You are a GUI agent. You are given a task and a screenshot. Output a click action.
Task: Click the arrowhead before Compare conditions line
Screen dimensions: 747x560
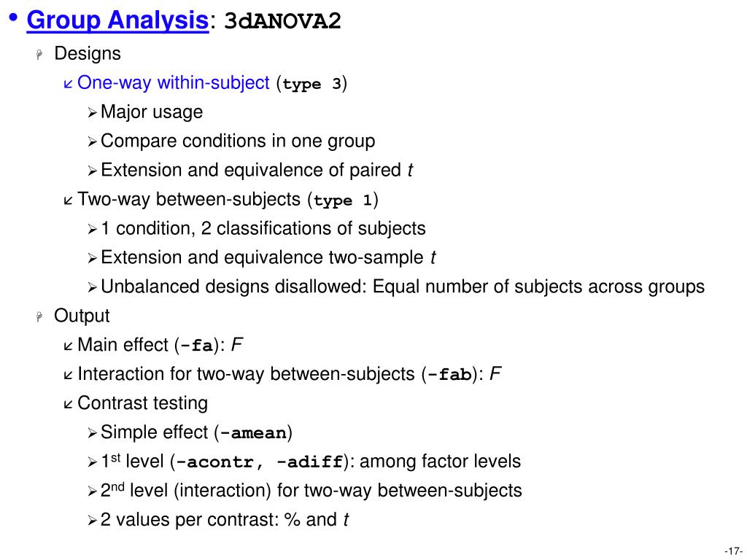(93, 142)
